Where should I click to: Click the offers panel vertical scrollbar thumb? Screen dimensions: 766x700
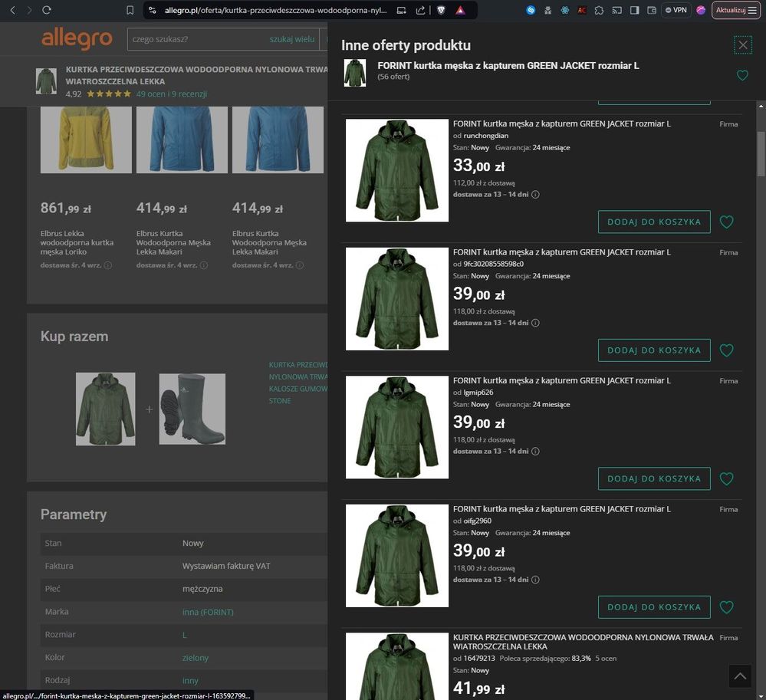point(761,154)
